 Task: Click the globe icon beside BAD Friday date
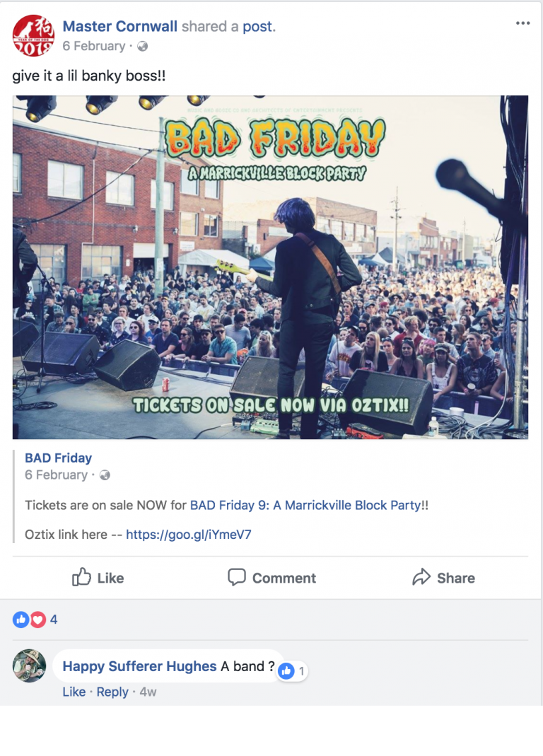click(105, 475)
